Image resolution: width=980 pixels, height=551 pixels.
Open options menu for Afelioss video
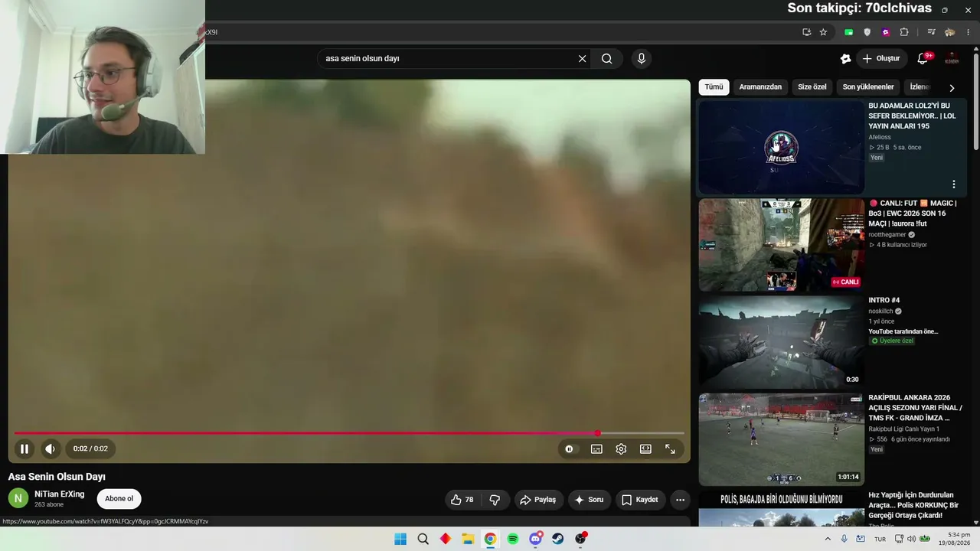coord(954,184)
